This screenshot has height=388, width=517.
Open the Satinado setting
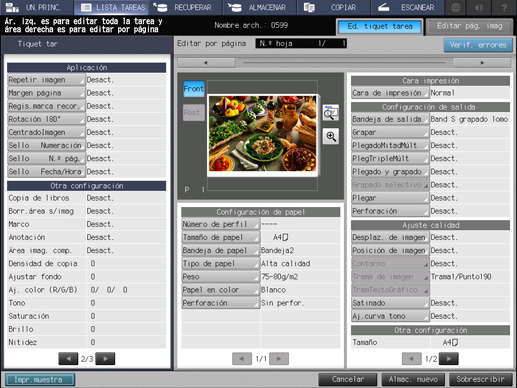(390, 303)
